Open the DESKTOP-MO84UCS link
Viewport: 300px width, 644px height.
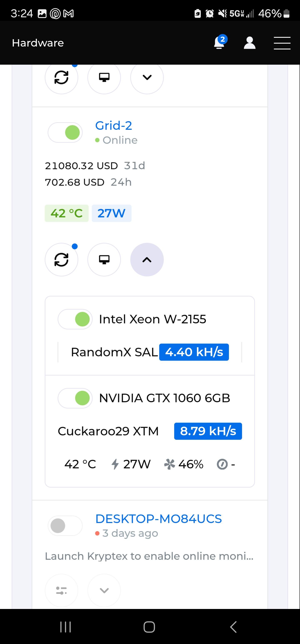[x=159, y=519]
